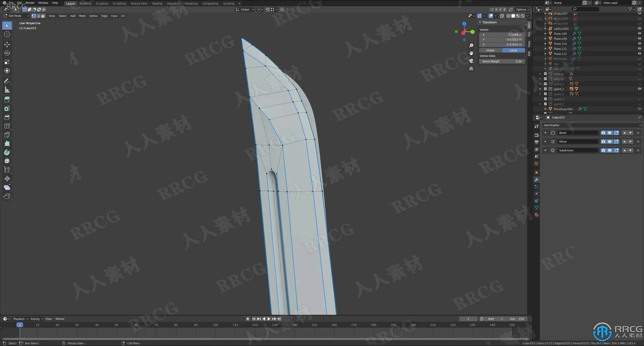Uncheck the guard_1 collection checkbox
The width and height of the screenshot is (644, 346).
545,89
